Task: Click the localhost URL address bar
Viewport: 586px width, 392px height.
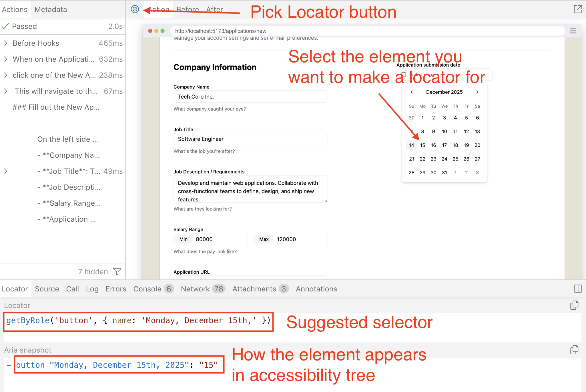Action: click(x=221, y=31)
